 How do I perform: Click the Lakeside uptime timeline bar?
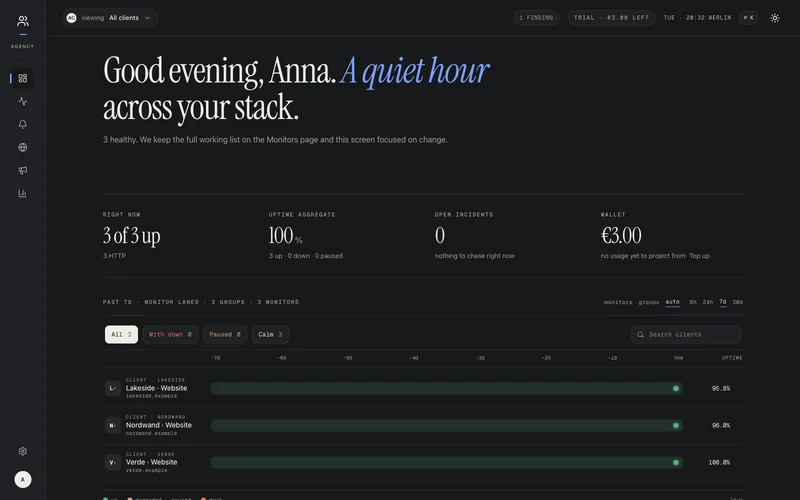click(x=446, y=388)
